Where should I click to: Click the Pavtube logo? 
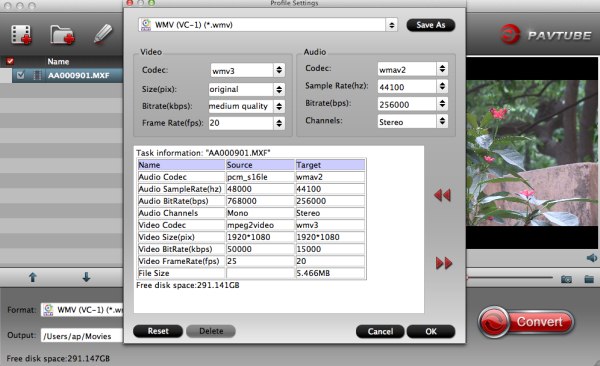546,35
